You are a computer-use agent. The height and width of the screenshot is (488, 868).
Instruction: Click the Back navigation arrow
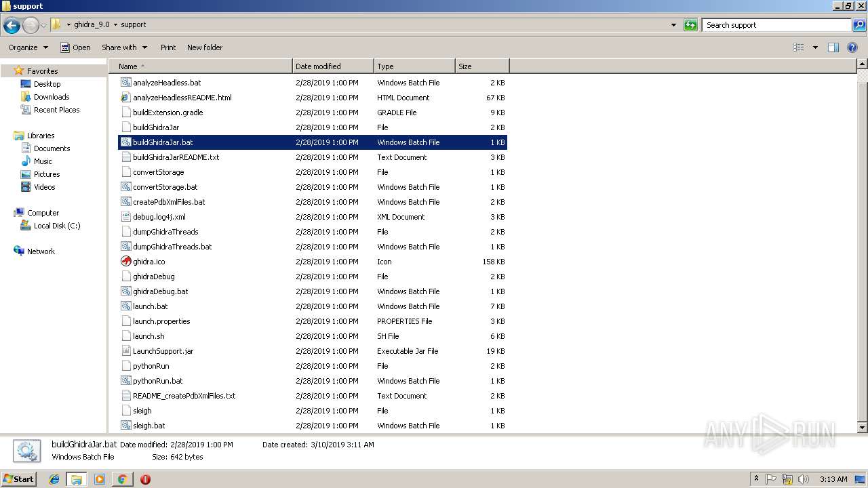pyautogui.click(x=12, y=25)
